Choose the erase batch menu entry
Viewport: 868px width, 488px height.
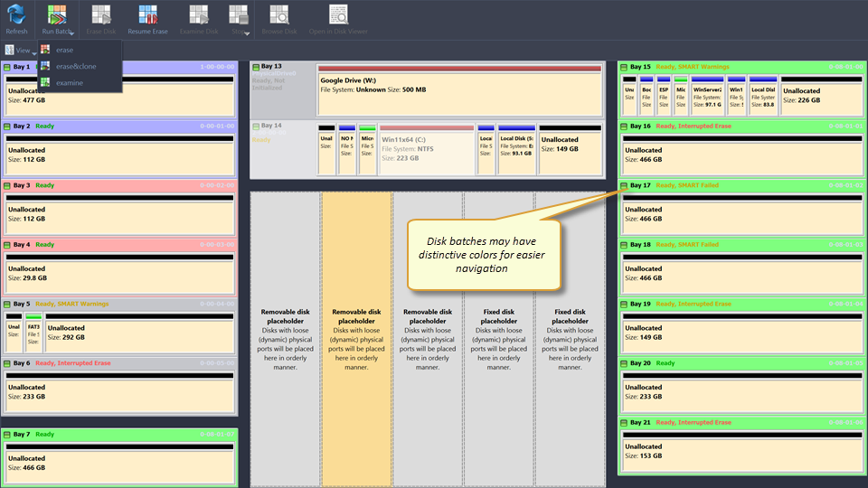point(64,50)
